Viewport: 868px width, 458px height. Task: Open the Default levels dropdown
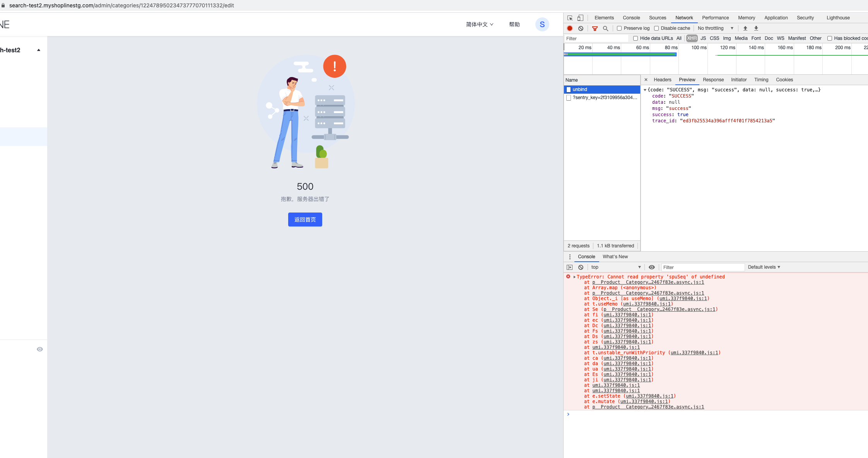(764, 267)
